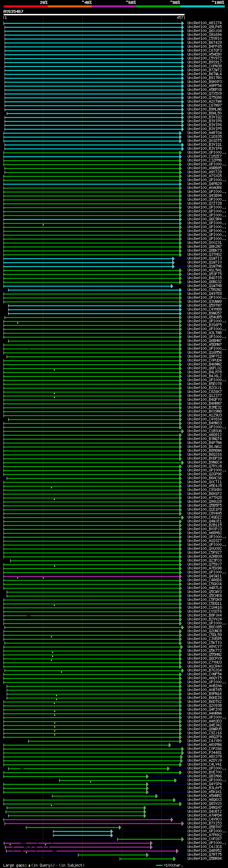
Task: Open hit UniRef100_C5M2N2
Action: pos(204,290)
